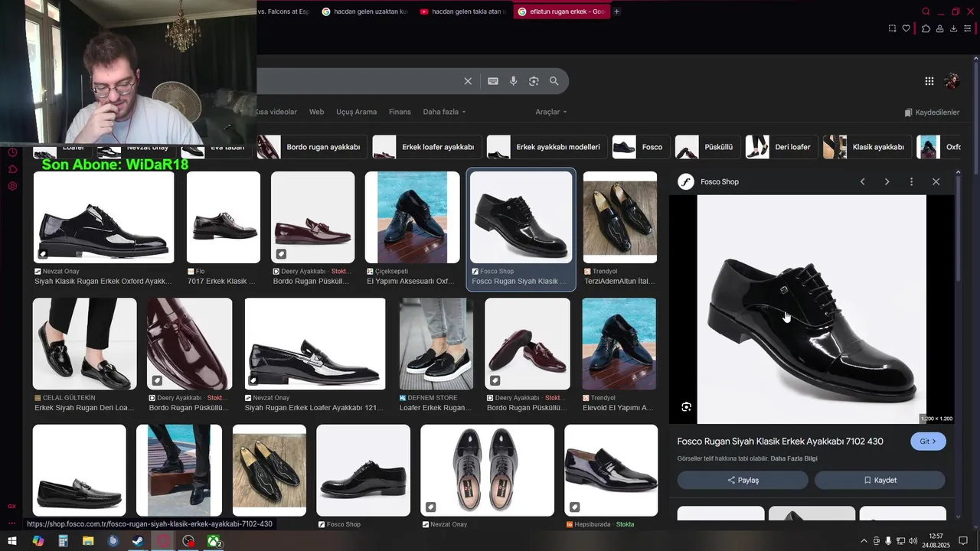Open Google Lens image search icon

point(534,81)
